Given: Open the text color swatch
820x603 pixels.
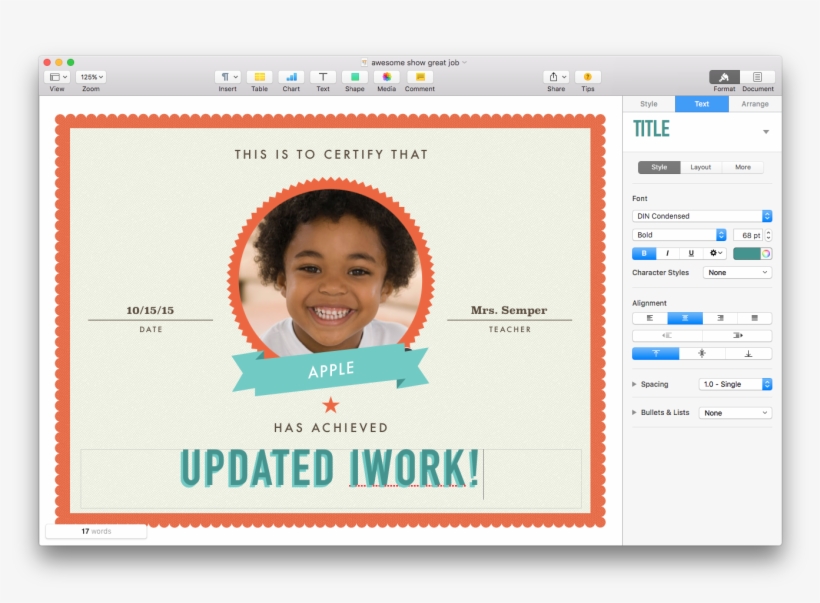Looking at the screenshot, I should click(749, 253).
